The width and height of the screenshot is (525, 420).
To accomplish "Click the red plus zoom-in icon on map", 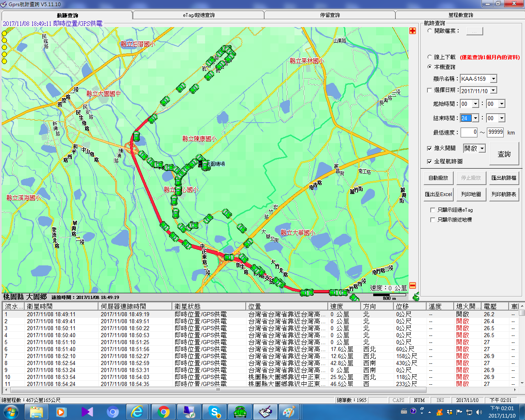I will point(413,31).
